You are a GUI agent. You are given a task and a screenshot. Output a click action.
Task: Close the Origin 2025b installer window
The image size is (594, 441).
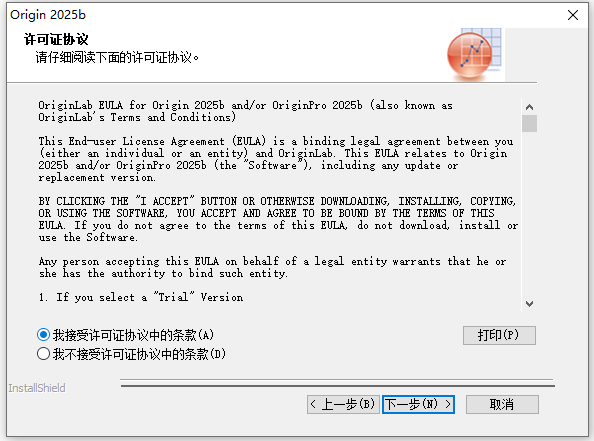573,15
